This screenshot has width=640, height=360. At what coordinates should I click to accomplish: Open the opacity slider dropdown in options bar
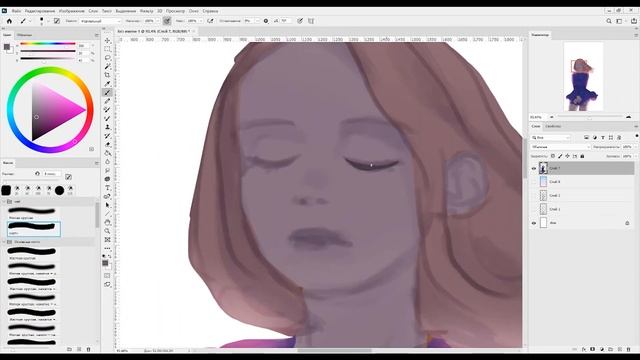point(158,21)
